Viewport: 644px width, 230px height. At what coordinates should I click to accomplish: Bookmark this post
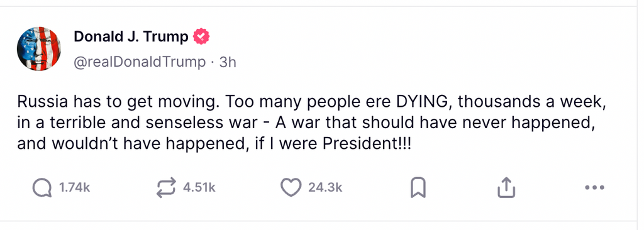tap(418, 188)
